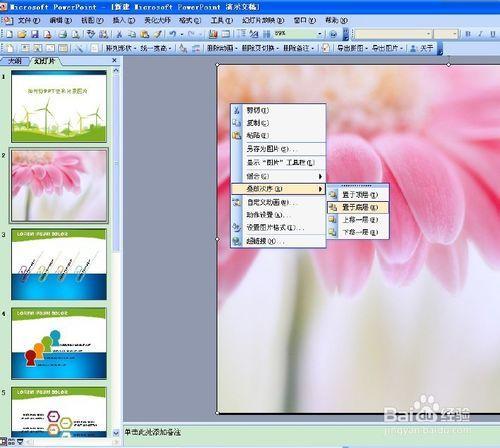500x448 pixels.
Task: Click the Format Painter brush icon
Action: (x=158, y=34)
